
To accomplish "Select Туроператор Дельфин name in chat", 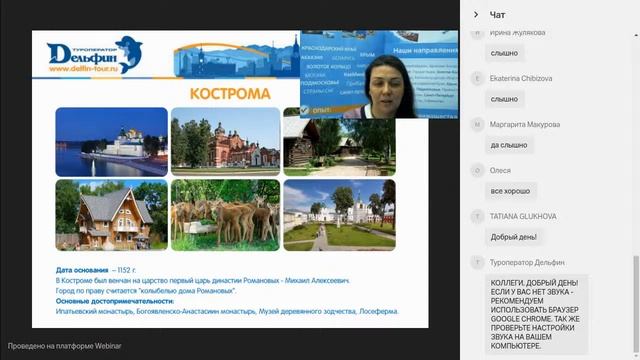I will tap(527, 262).
